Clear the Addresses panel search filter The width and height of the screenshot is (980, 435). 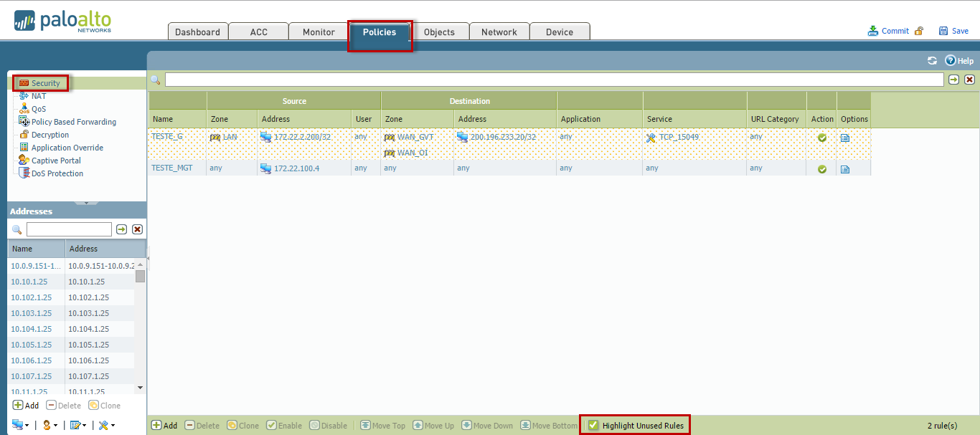coord(137,229)
